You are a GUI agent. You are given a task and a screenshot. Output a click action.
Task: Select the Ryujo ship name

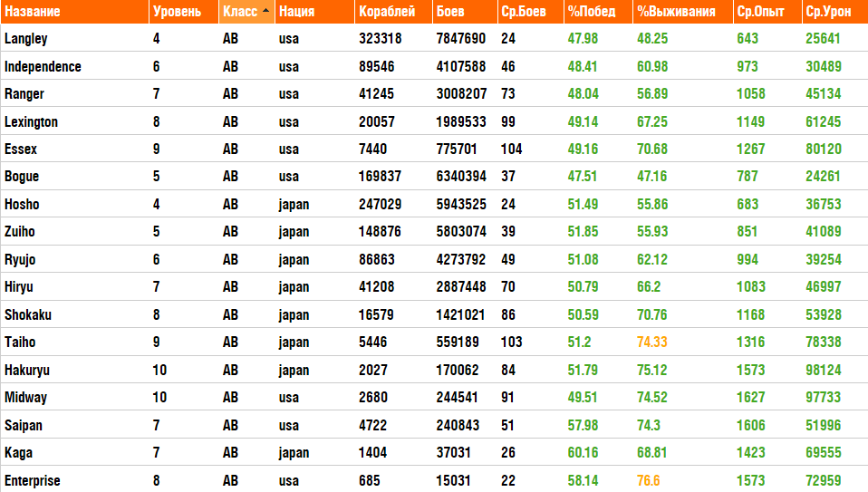[20, 259]
